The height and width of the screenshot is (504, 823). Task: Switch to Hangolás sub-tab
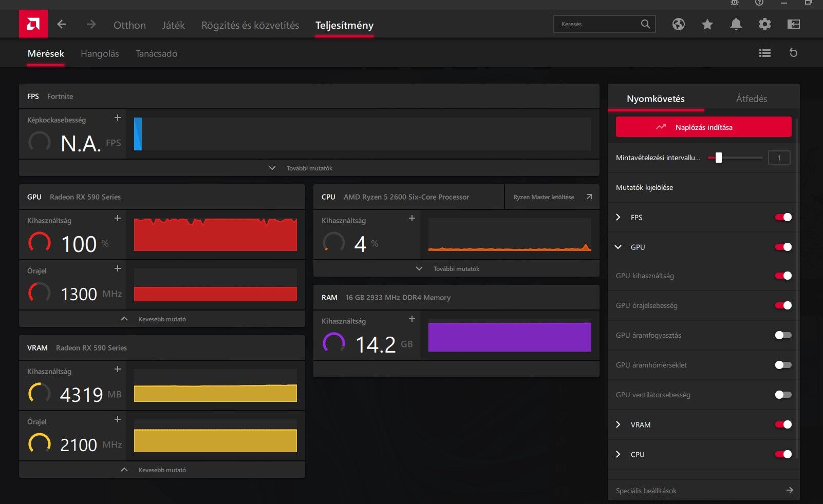point(100,53)
